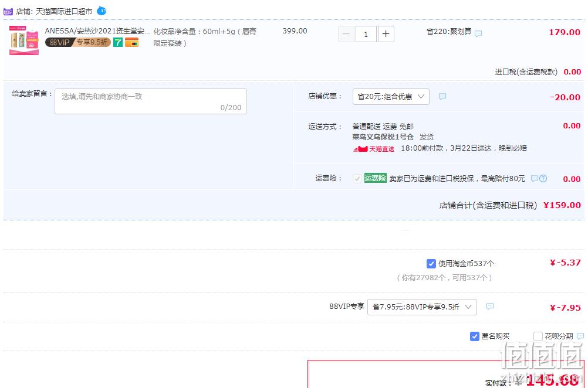Click the 化妆品净含量 60ml+5g spec text
The width and height of the screenshot is (588, 388).
point(205,37)
